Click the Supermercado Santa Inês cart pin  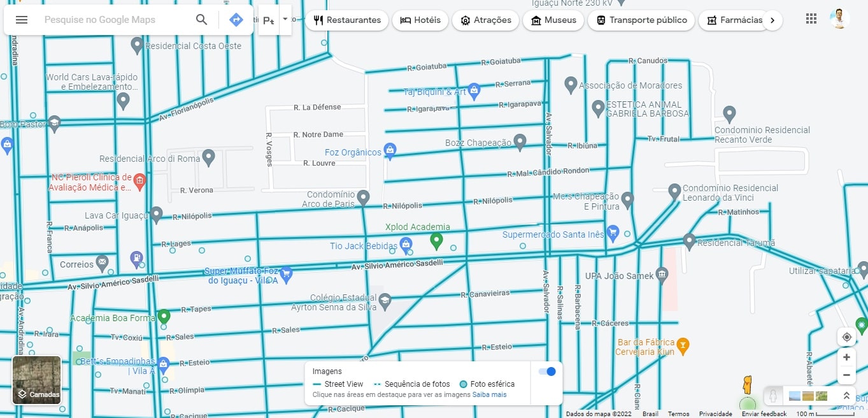[x=613, y=233]
